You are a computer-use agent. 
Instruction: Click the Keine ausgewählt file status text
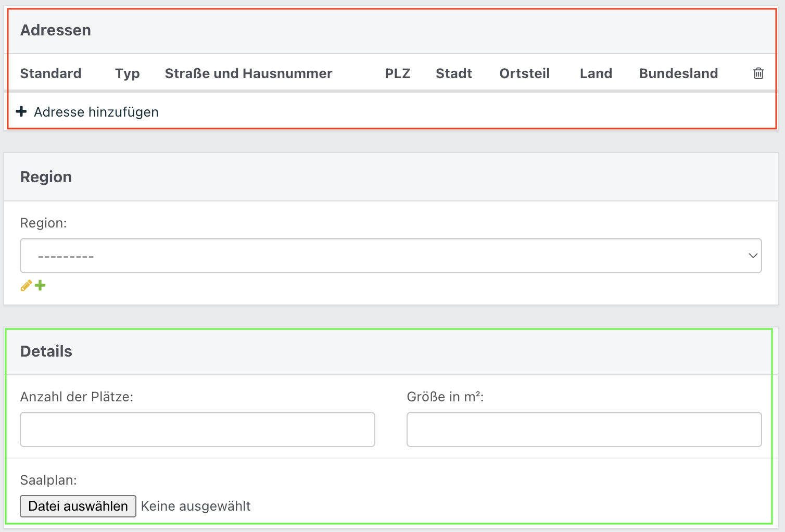pyautogui.click(x=196, y=506)
